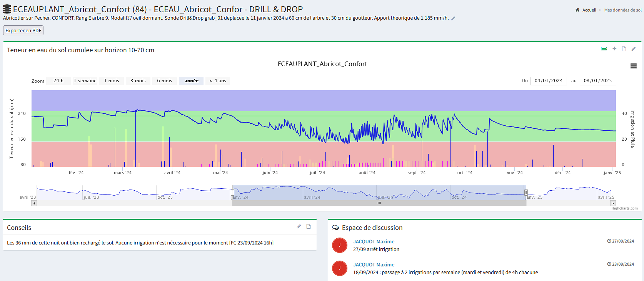Select the 1 semaine zoom range
This screenshot has width=644, height=281.
click(x=85, y=81)
